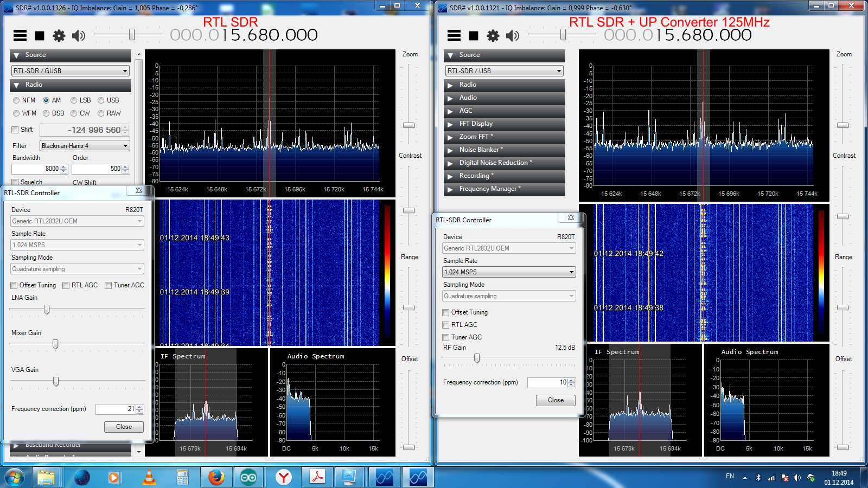The height and width of the screenshot is (488, 868).
Task: Open network signal tray icon
Action: (771, 478)
